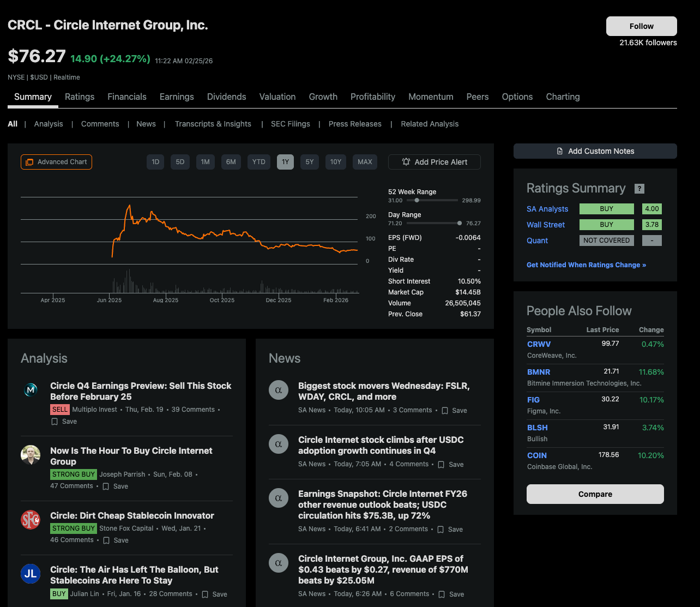Open the Circle Dirt Cheap Stablecoin Innovator headline
This screenshot has width=700, height=607.
pyautogui.click(x=132, y=515)
